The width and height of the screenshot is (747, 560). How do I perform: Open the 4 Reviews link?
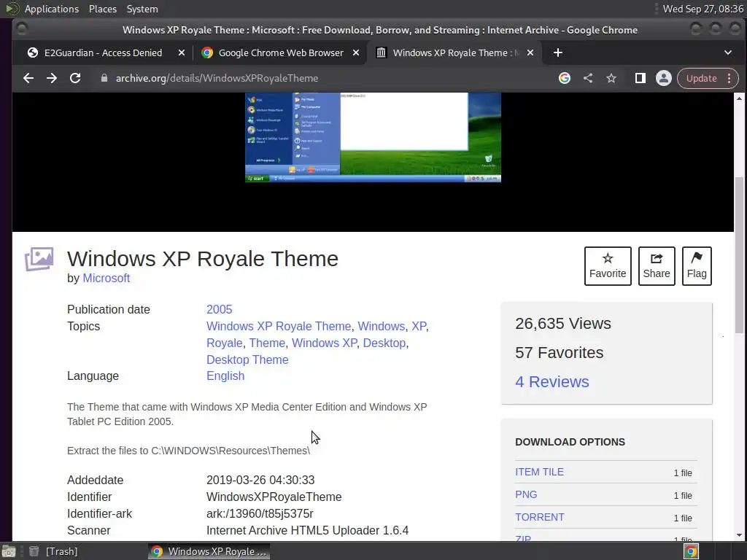coord(551,381)
